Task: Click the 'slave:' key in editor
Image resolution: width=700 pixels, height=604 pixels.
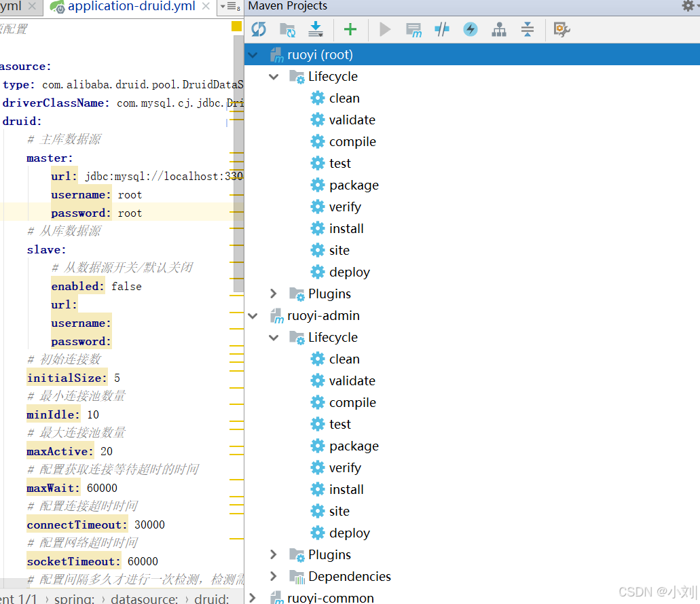Action: coord(46,250)
